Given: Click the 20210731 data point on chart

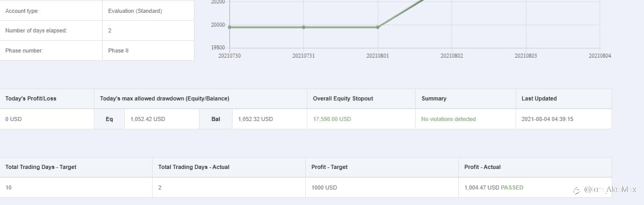Looking at the screenshot, I should click(303, 27).
